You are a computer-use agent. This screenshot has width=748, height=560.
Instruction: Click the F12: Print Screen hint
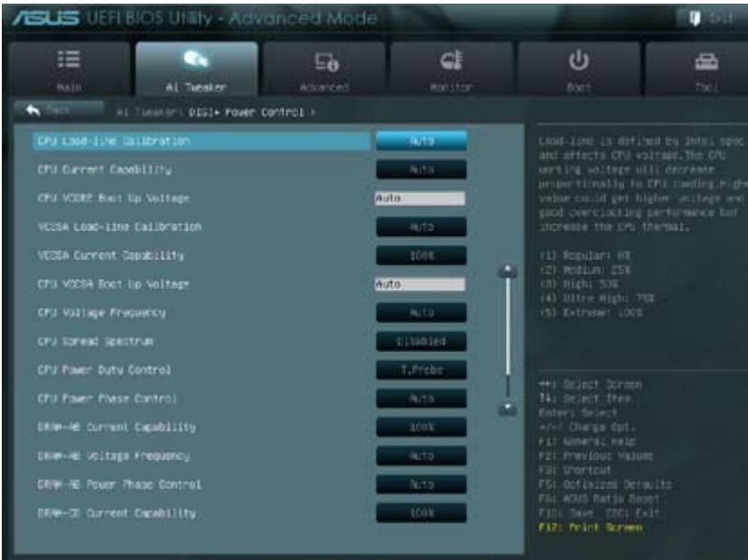tap(591, 527)
